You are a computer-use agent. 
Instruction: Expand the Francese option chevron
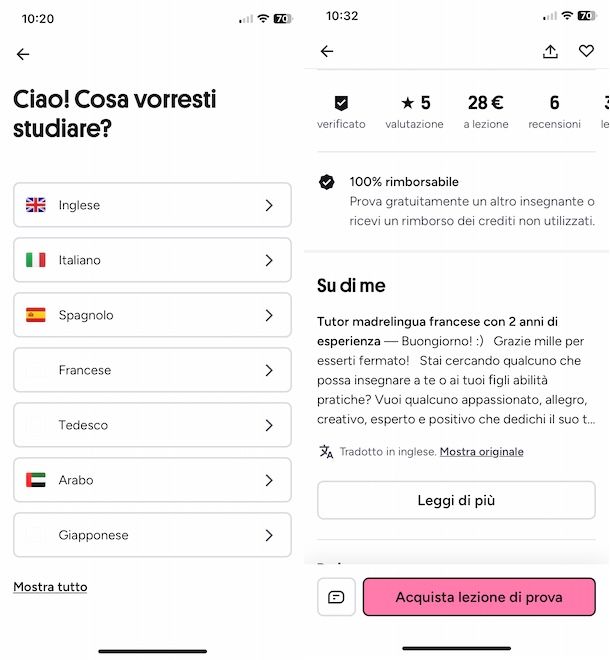pyautogui.click(x=269, y=370)
